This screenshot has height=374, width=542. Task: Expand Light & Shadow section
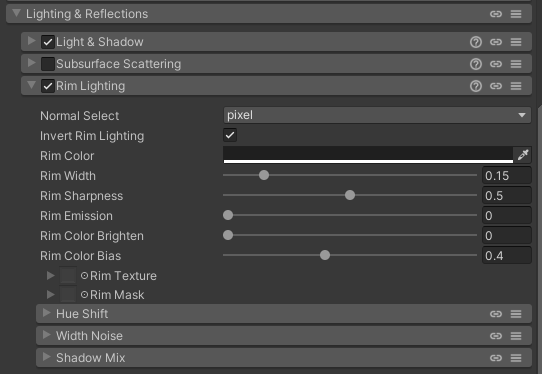(x=31, y=41)
